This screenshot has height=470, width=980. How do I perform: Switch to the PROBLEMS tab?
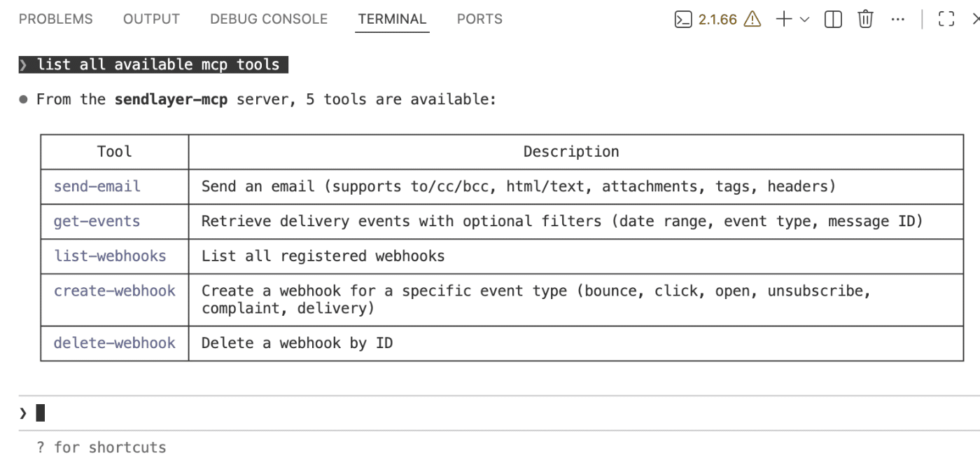[x=55, y=19]
